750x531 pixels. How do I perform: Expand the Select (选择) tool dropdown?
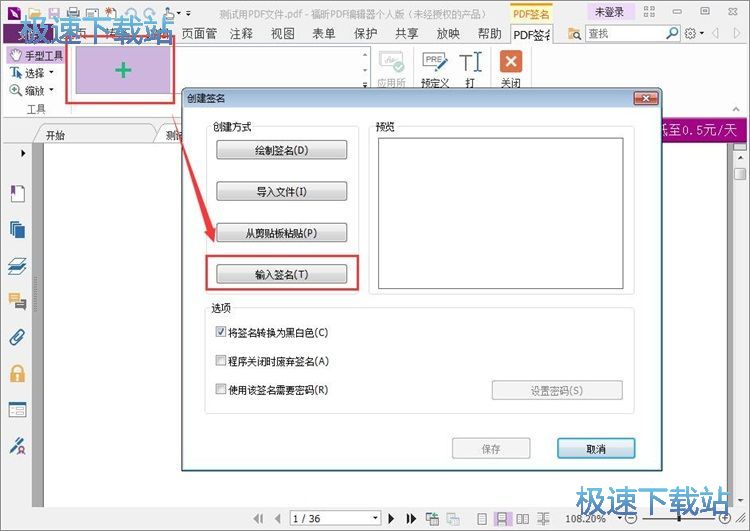[51, 73]
